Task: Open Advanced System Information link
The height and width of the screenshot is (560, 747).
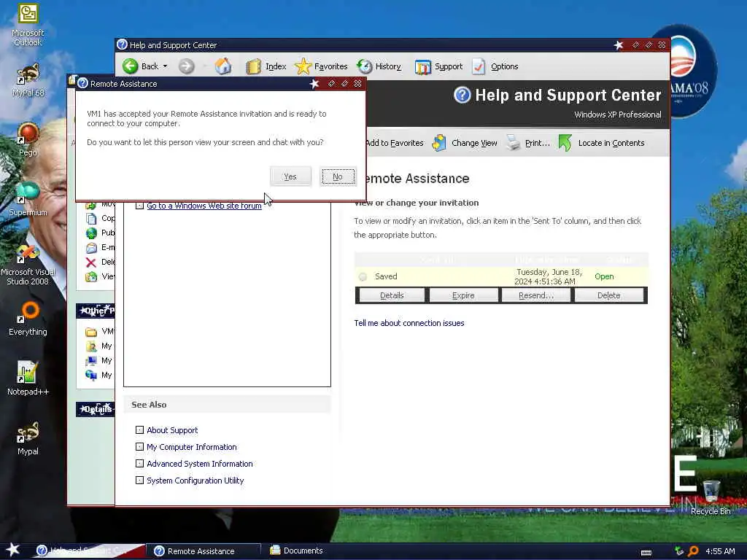Action: coord(200,463)
